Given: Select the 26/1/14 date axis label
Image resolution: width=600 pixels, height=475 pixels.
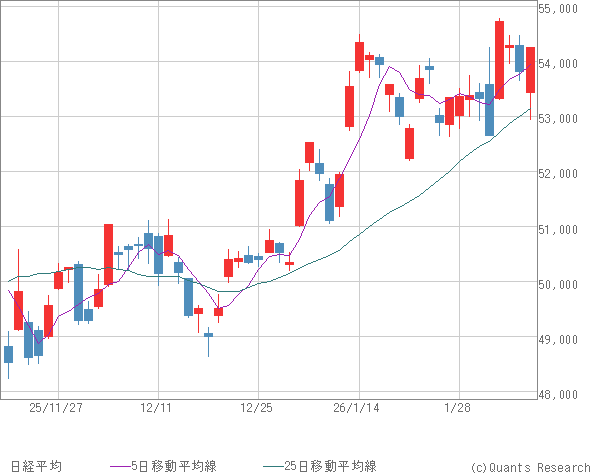Looking at the screenshot, I should [357, 408].
